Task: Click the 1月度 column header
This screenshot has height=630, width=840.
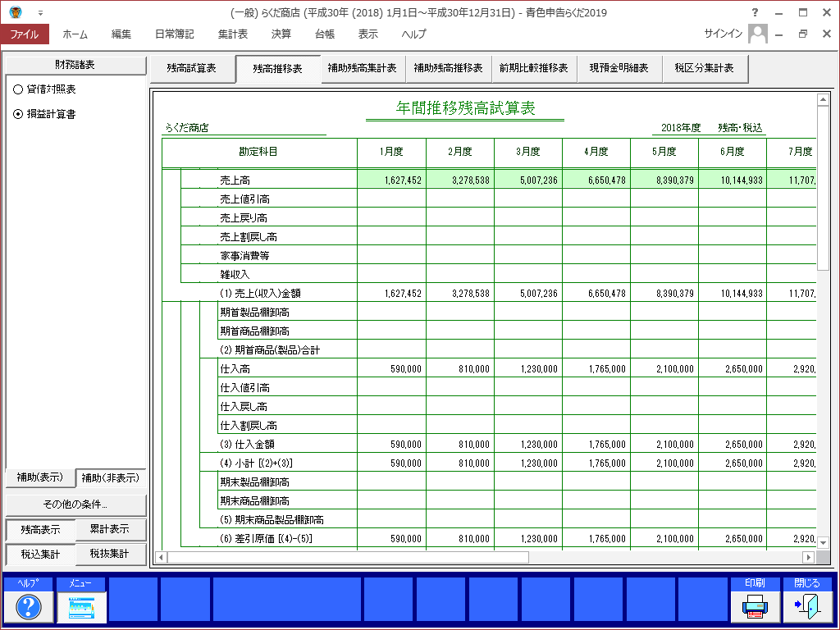Action: click(x=391, y=152)
